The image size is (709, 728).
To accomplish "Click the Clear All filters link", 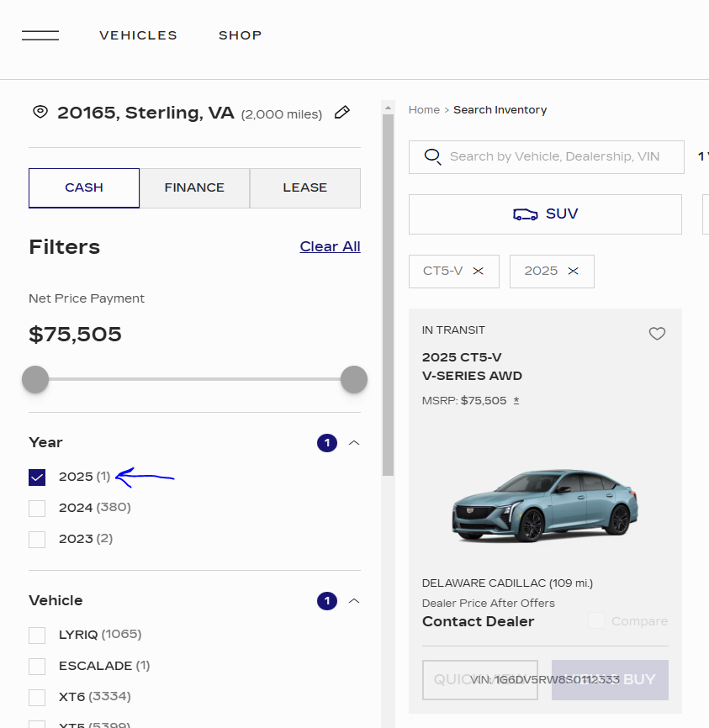I will [330, 246].
